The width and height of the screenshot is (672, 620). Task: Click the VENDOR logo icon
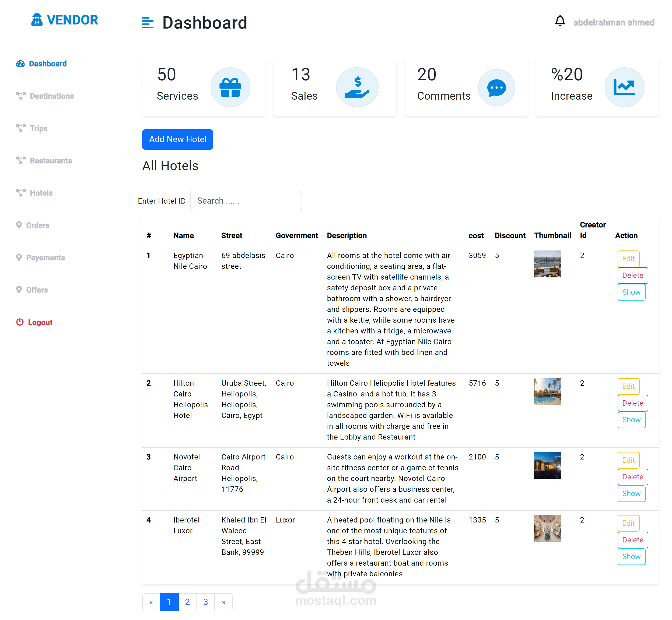pos(37,20)
